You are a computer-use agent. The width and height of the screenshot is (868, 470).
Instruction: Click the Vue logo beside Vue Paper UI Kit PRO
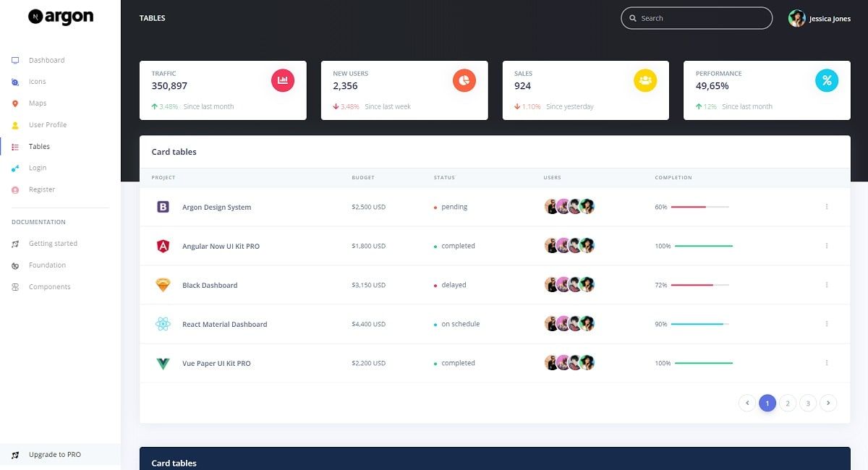163,363
